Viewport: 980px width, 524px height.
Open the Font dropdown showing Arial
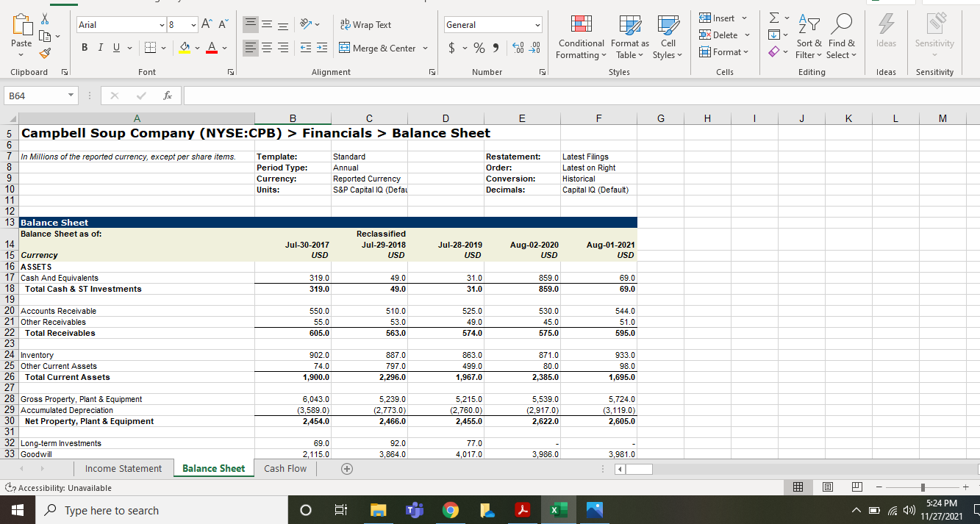click(x=121, y=24)
